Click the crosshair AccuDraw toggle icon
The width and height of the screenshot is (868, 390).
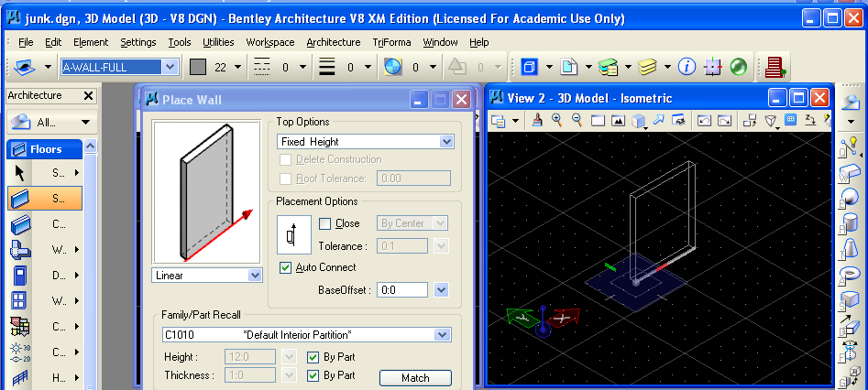coord(713,67)
